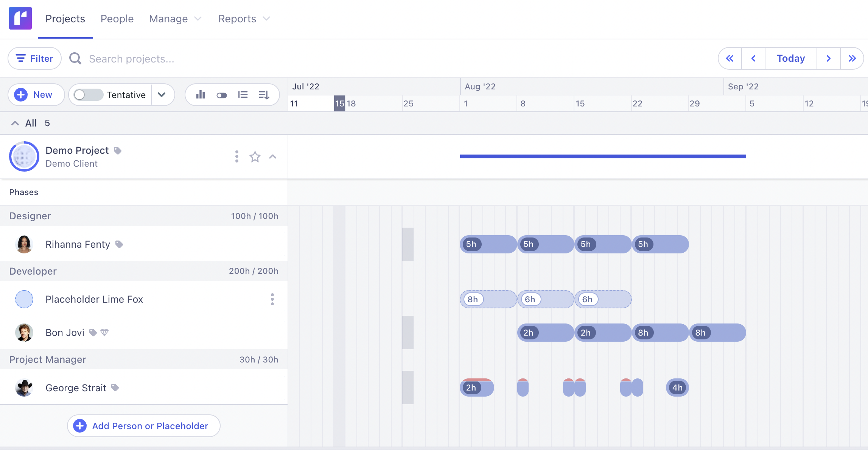Open the Tentative dropdown arrow
868x450 pixels.
tap(162, 95)
